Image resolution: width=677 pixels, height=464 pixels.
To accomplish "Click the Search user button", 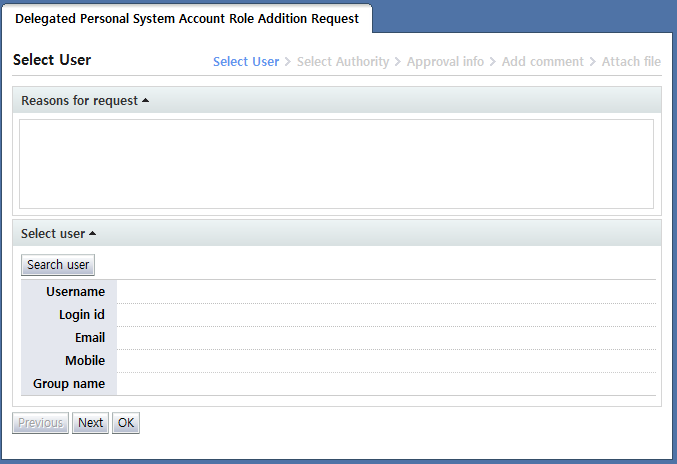I will click(58, 265).
